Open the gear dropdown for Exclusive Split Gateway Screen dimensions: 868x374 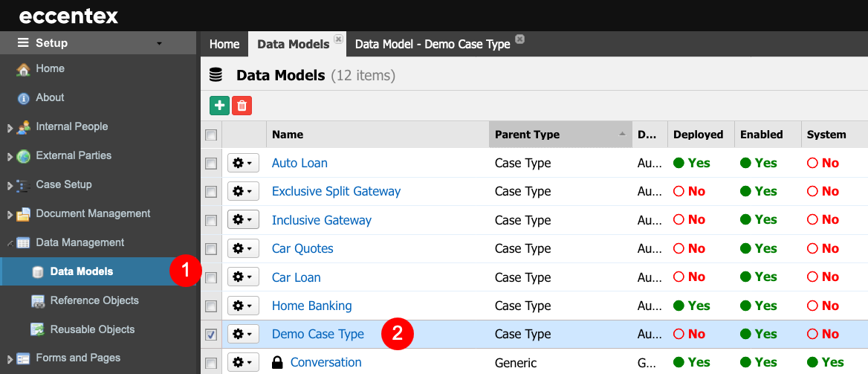click(243, 192)
